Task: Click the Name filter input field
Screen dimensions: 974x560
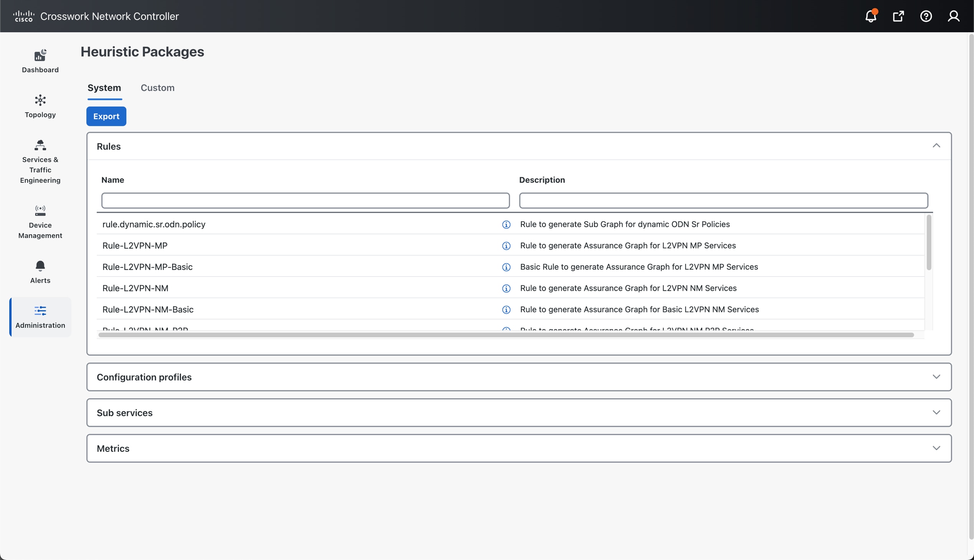Action: 305,201
